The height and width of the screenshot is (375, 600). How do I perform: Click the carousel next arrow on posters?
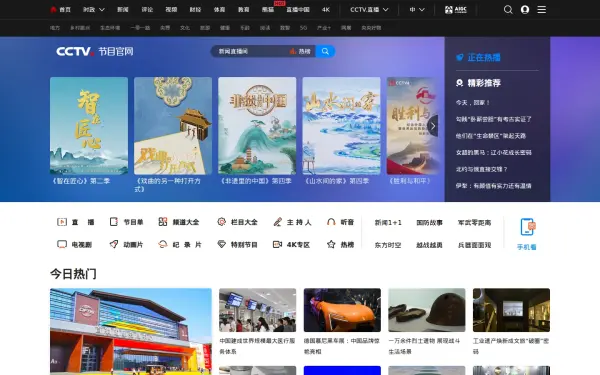point(433,126)
